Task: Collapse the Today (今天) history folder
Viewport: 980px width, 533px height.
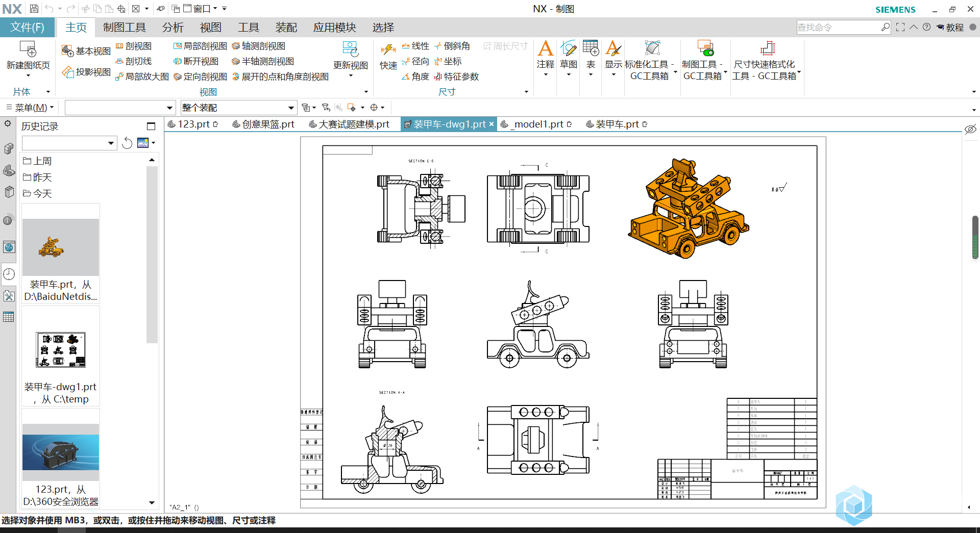Action: [x=37, y=194]
